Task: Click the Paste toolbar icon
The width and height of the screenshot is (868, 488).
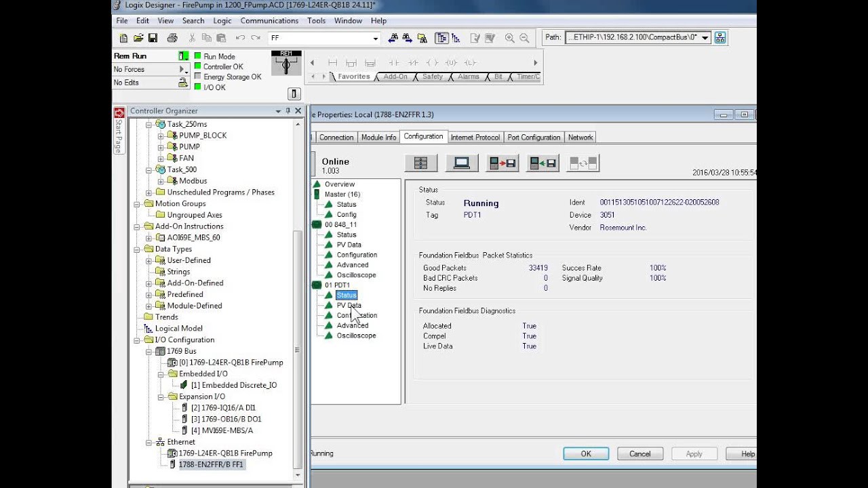Action: tap(220, 38)
